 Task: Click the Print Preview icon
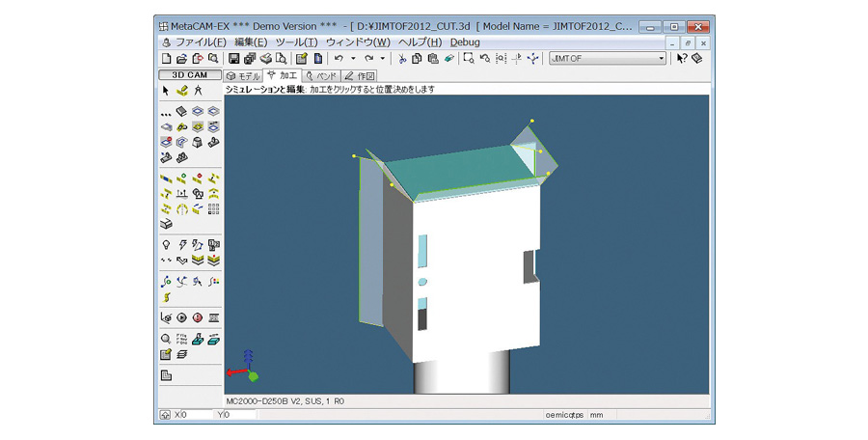[282, 58]
